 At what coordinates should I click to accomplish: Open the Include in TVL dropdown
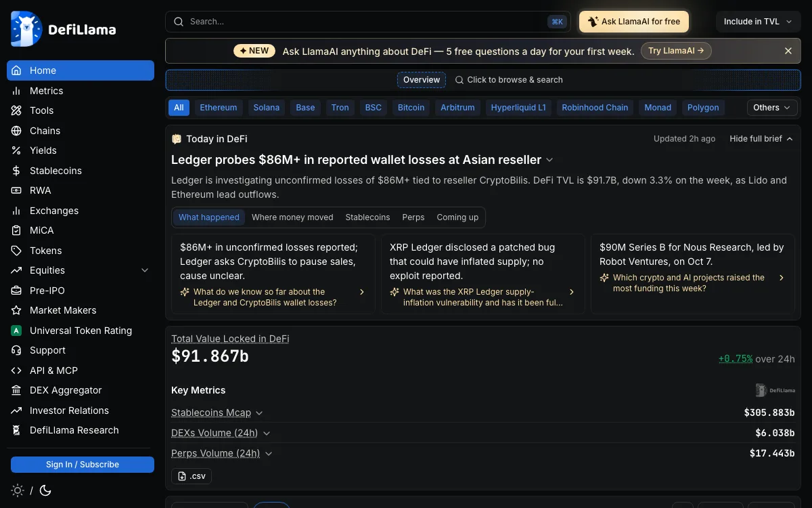click(x=757, y=22)
